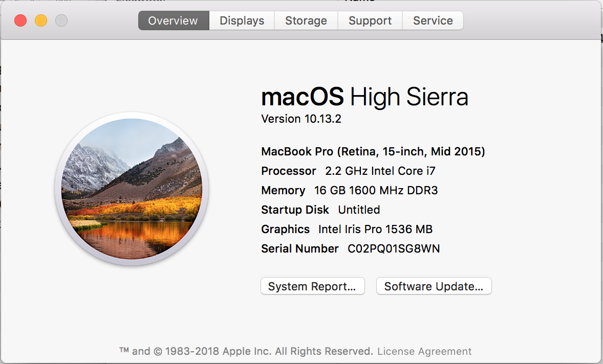Click the startup disk name Untitled
This screenshot has height=364, width=603.
359,210
